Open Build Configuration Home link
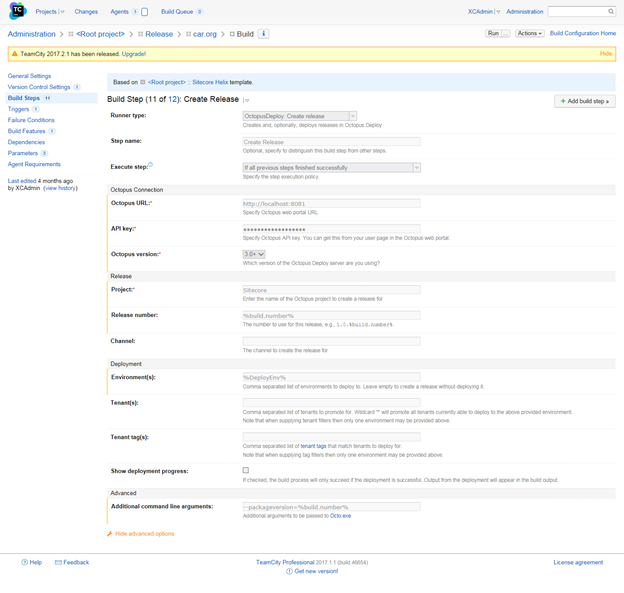Image resolution: width=624 pixels, height=593 pixels. click(583, 33)
